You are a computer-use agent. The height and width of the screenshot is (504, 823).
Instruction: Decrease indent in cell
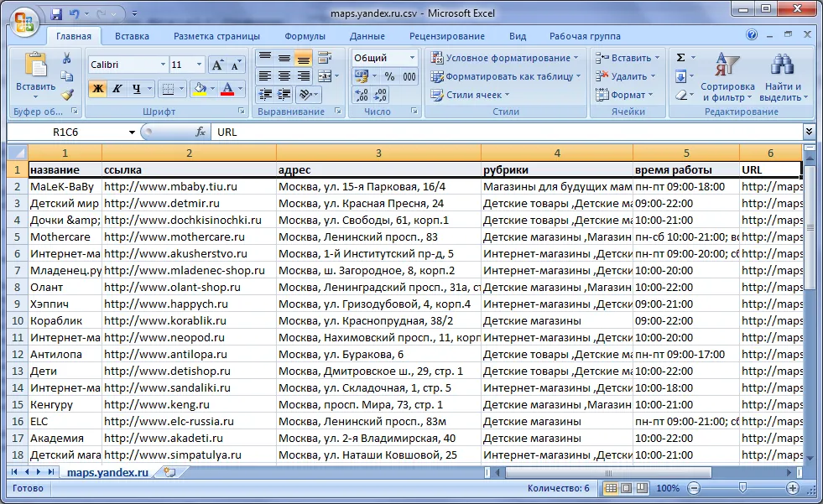pos(265,95)
